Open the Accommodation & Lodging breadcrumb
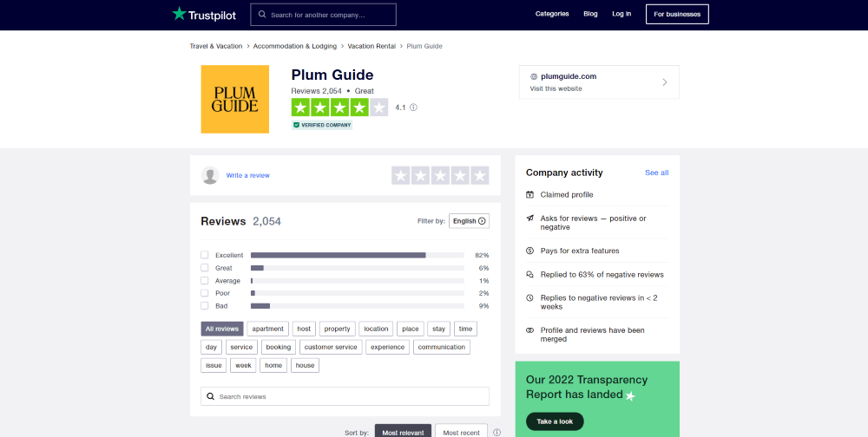Viewport: 868px width, 437px height. pyautogui.click(x=295, y=47)
